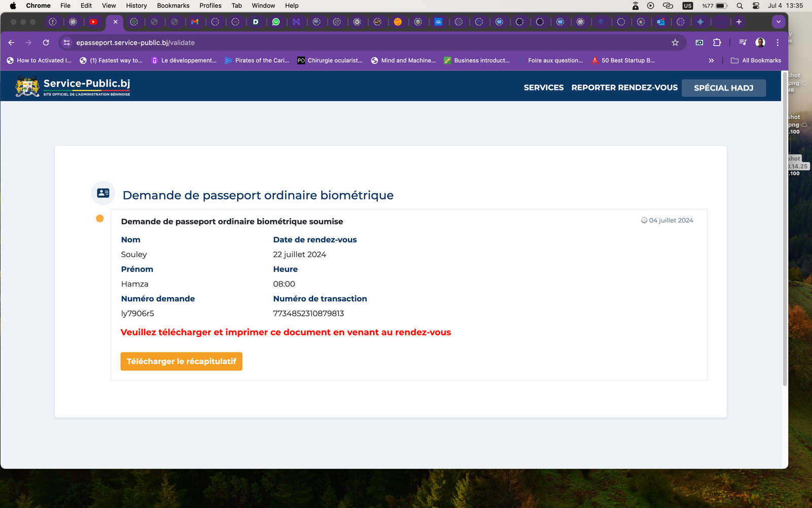Select the appointment time 08:00

pyautogui.click(x=284, y=284)
